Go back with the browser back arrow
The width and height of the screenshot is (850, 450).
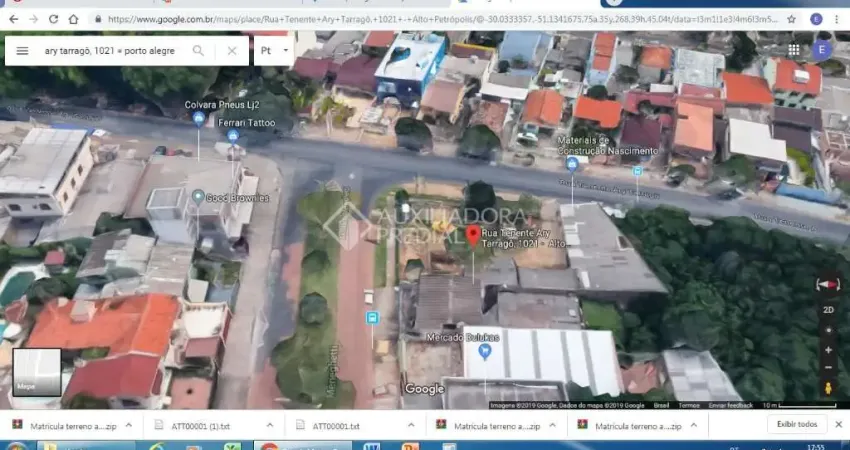click(14, 20)
